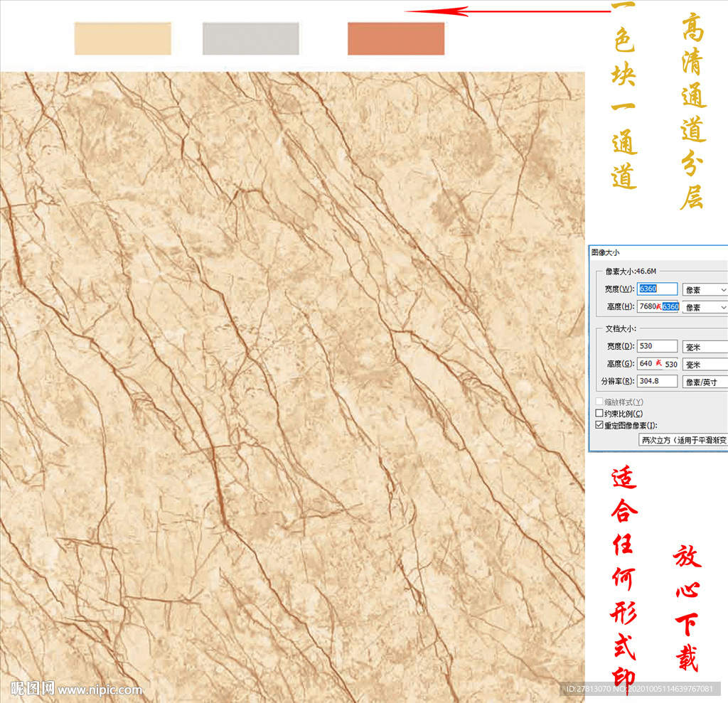Viewport: 728px width, 703px height.
Task: Open the pixel width unit dropdown
Action: 705,290
